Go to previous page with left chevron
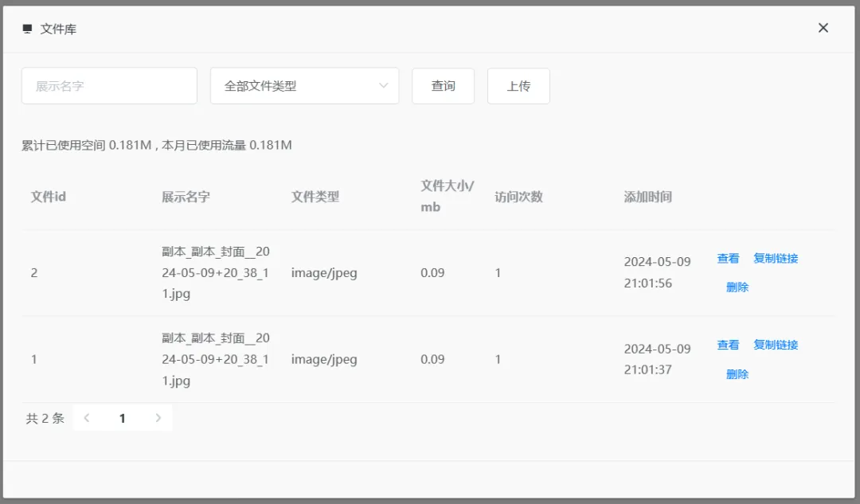The width and height of the screenshot is (860, 504). 87,418
